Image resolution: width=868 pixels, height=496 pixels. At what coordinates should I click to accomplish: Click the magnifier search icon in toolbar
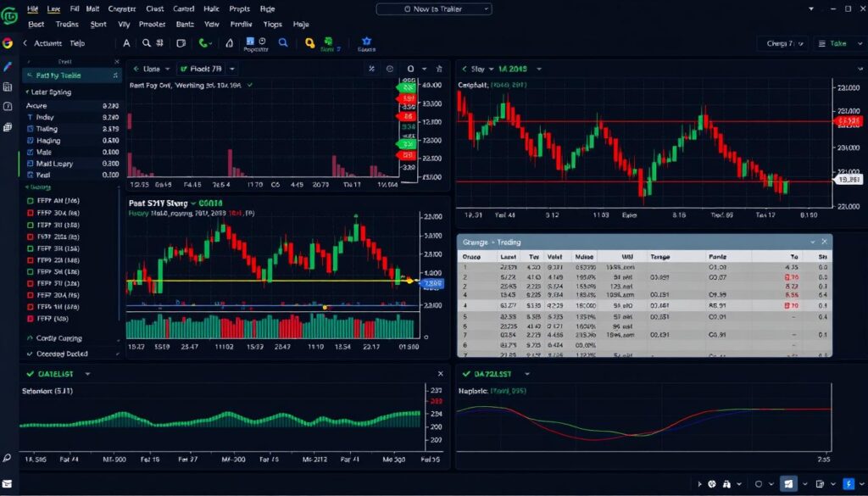point(147,43)
